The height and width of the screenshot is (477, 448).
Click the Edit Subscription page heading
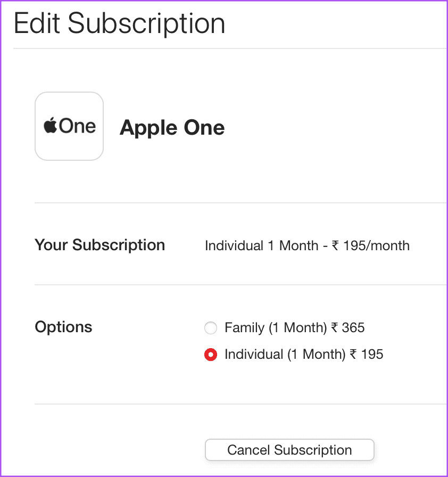coord(119,23)
